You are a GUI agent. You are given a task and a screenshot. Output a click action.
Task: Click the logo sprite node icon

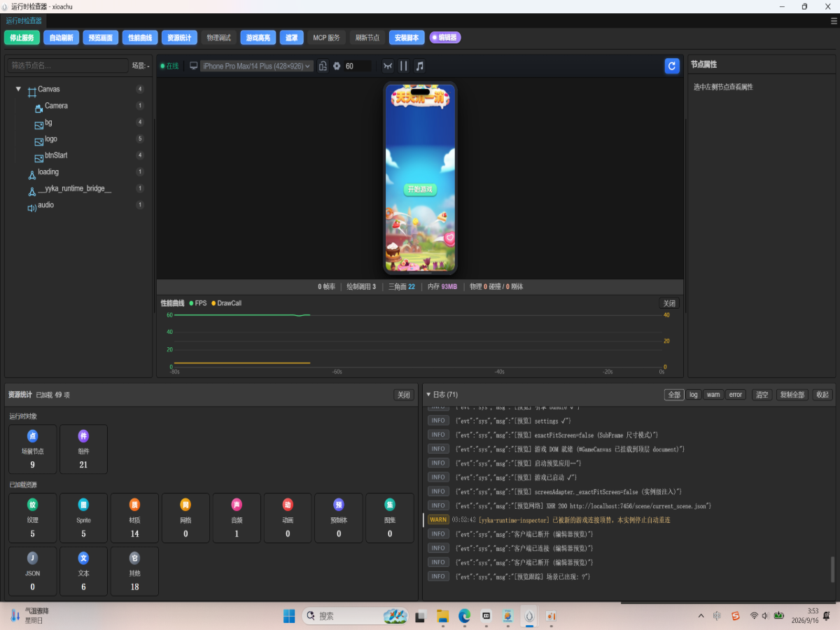39,141
